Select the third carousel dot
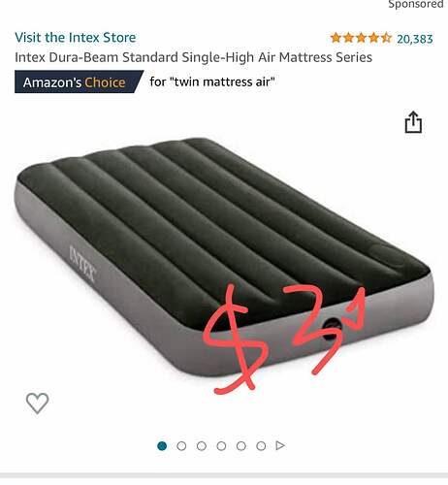This screenshot has width=448, height=485. (202, 446)
